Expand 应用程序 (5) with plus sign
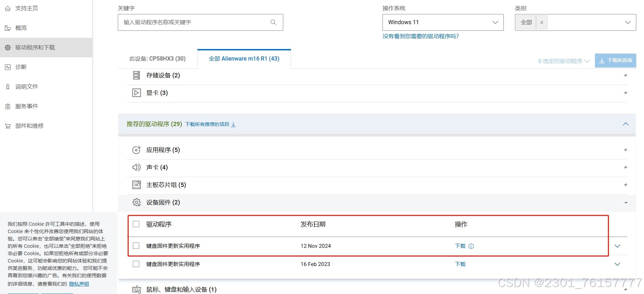The height and width of the screenshot is (294, 644). pos(625,150)
